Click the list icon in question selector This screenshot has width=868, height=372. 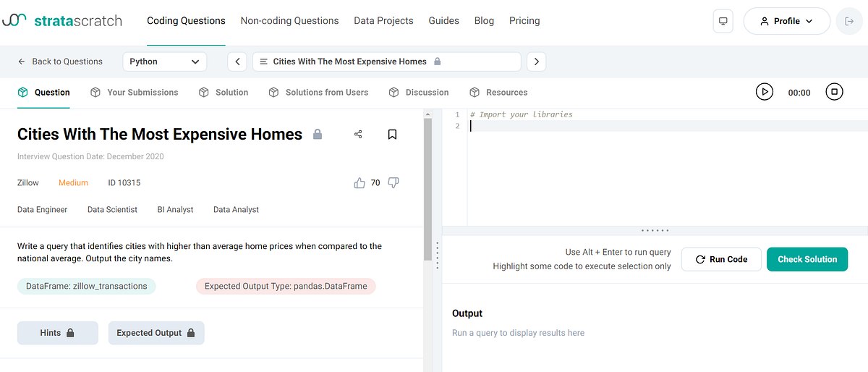(264, 62)
